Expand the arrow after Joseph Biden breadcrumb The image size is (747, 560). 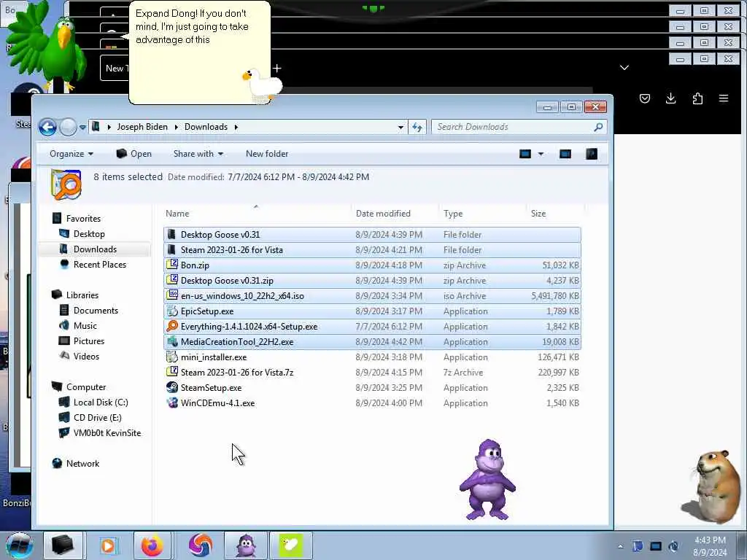pos(177,127)
